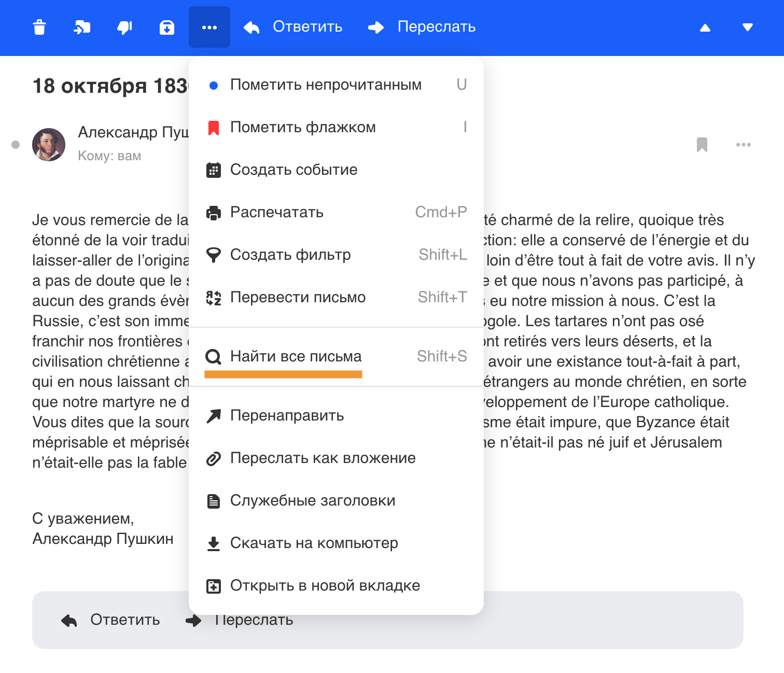Click the magnifier search icon in menu
The image size is (784, 673).
point(213,357)
